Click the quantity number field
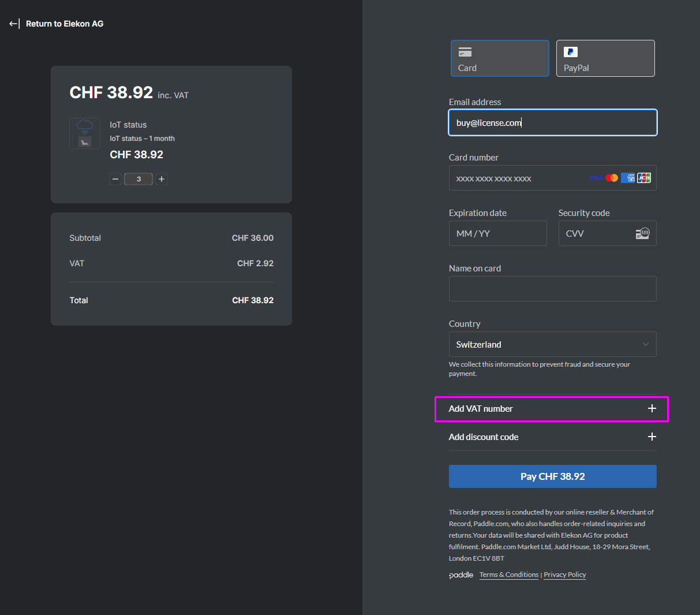The image size is (700, 615). click(138, 179)
